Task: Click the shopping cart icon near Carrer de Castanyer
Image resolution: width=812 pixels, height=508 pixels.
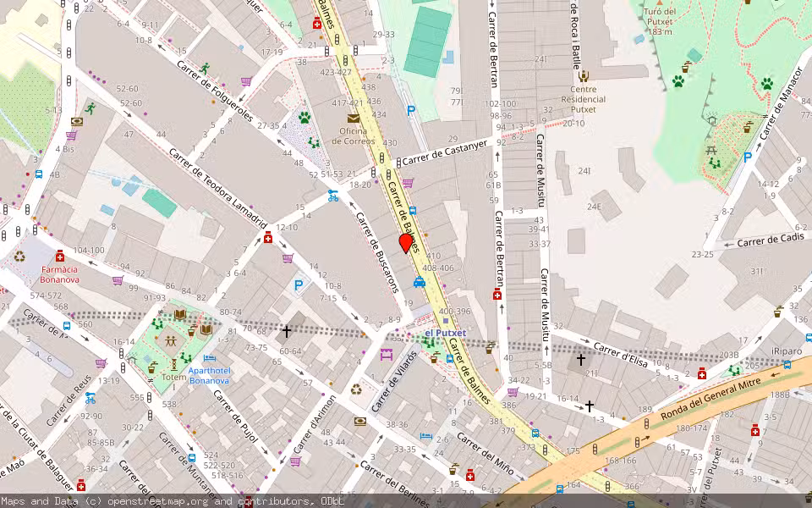Action: pos(408,183)
